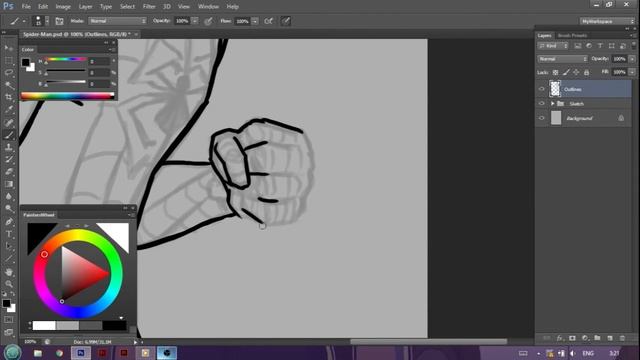640x360 pixels.
Task: Open the layer blend mode dropdown
Action: (562, 59)
